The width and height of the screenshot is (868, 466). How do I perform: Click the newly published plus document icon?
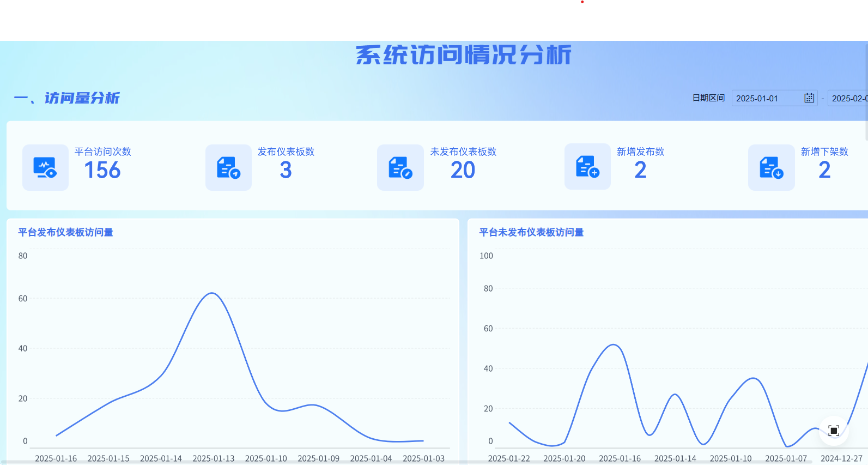pyautogui.click(x=587, y=167)
